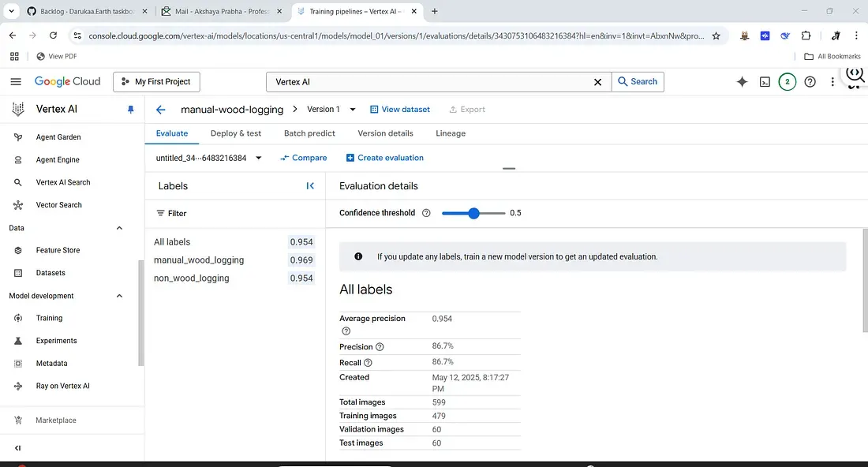The width and height of the screenshot is (868, 467).
Task: Expand the Version 1 dropdown
Action: click(353, 110)
